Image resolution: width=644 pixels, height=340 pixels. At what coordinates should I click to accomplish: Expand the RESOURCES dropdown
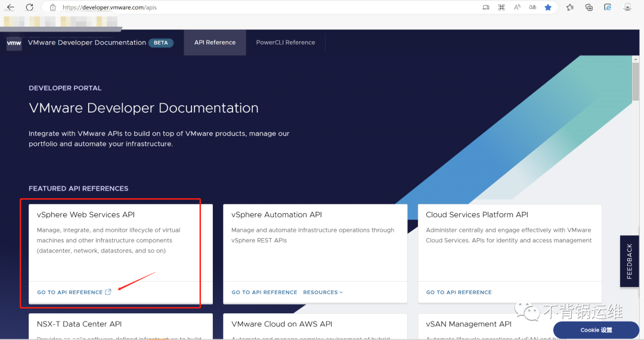[323, 292]
